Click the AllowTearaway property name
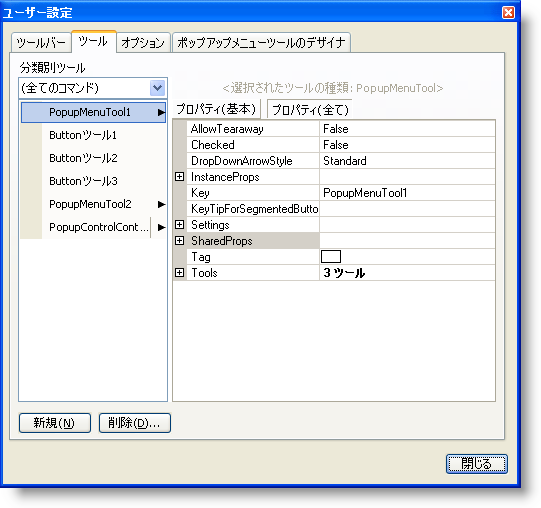Screen dimensions: 541x508 pyautogui.click(x=227, y=129)
